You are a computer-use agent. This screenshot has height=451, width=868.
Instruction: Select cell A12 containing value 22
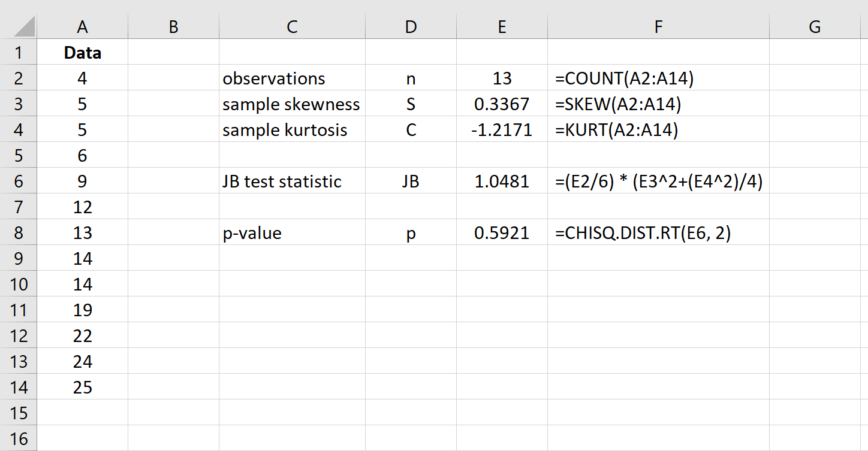click(x=83, y=336)
